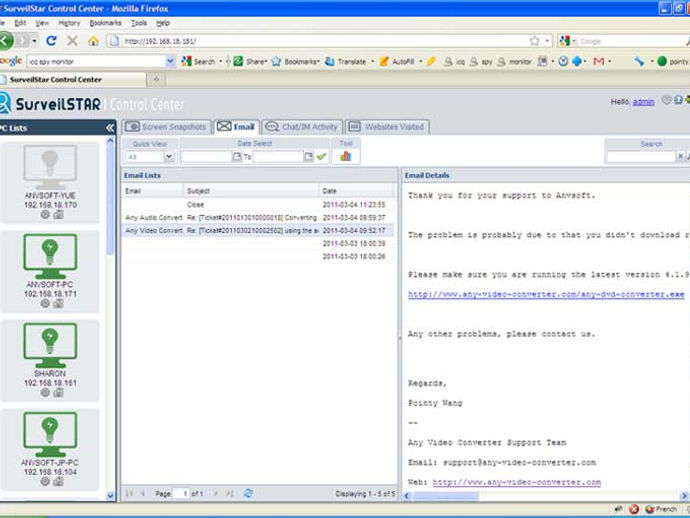Open the Chat/IM Activity tab

click(302, 127)
